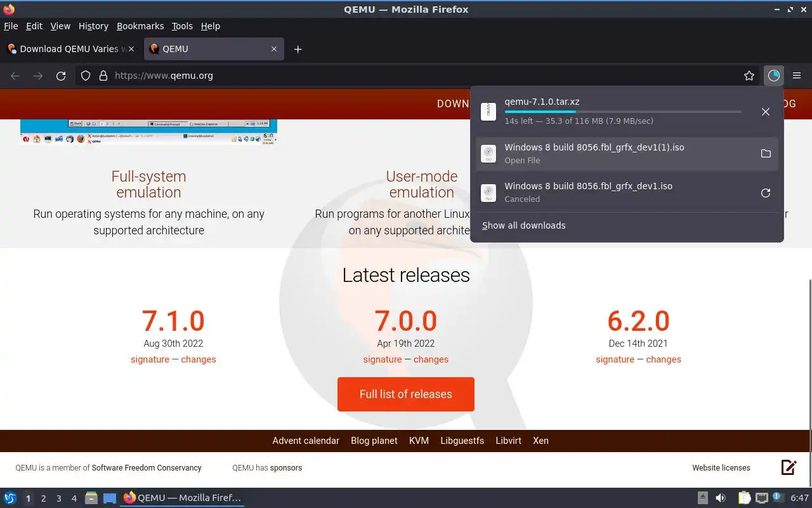Open the Help menu
This screenshot has width=812, height=508.
[210, 26]
